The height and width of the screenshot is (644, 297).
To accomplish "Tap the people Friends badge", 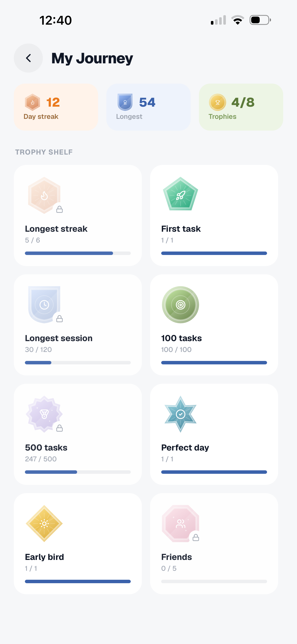I will (x=181, y=523).
